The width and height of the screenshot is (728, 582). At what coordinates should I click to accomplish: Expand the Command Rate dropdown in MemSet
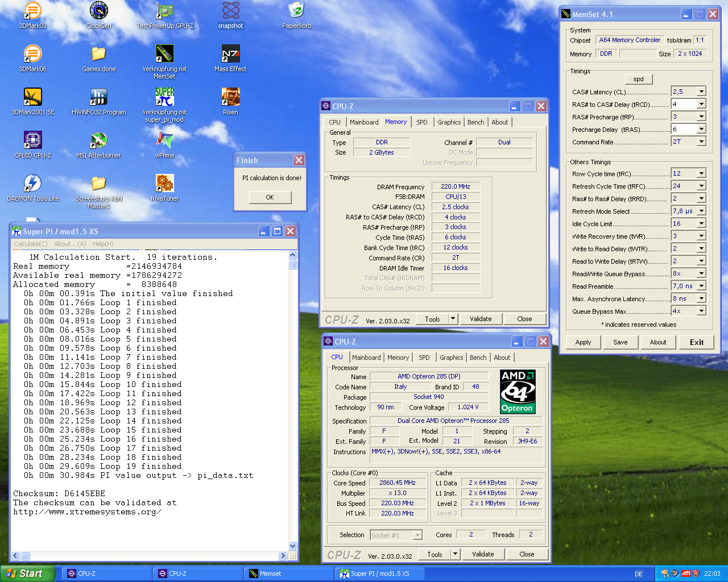(x=701, y=142)
